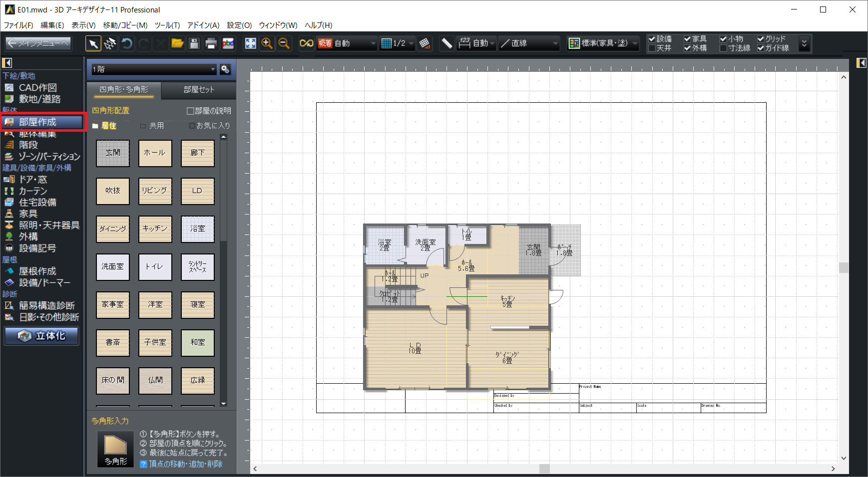Enable the 天井 ceiling checkbox

coord(652,48)
